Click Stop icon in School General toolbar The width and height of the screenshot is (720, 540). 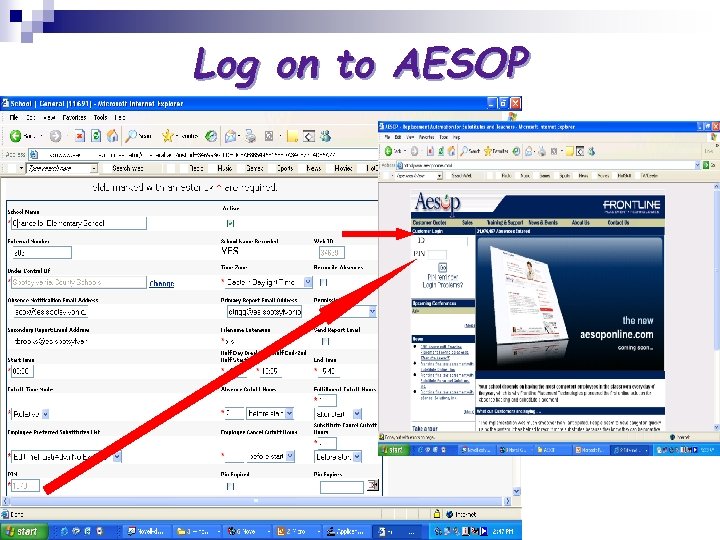(x=79, y=136)
